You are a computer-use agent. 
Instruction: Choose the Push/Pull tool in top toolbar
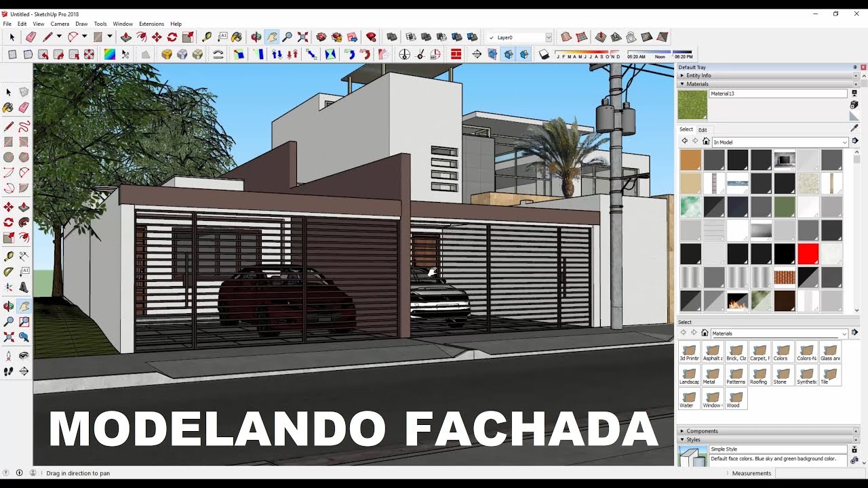coord(126,37)
